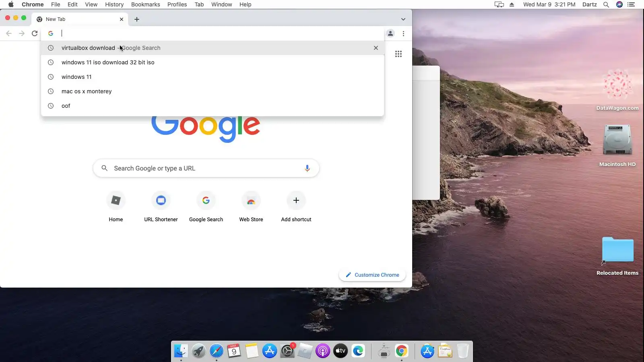Expand the tab search chevron
The height and width of the screenshot is (362, 644).
[x=403, y=19]
